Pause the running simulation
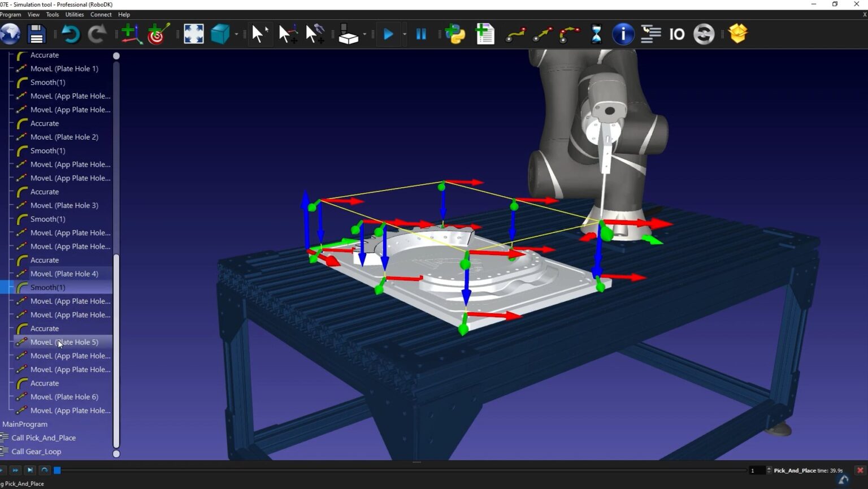 (x=420, y=34)
